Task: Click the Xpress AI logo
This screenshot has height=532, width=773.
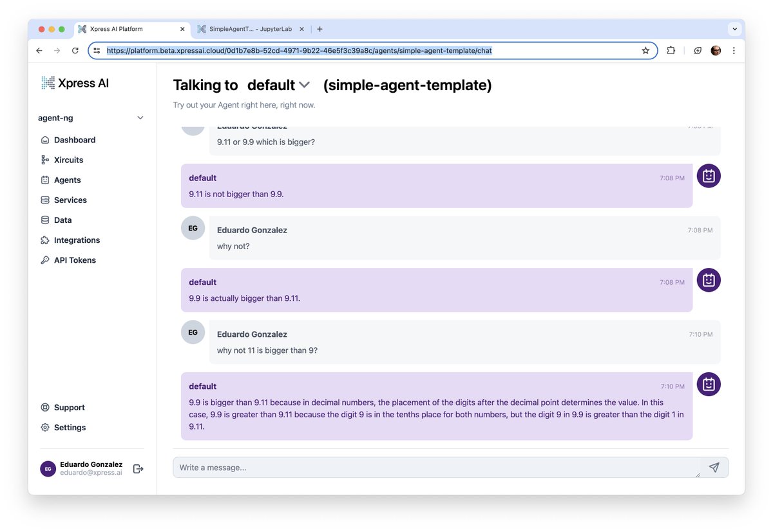Action: point(75,82)
